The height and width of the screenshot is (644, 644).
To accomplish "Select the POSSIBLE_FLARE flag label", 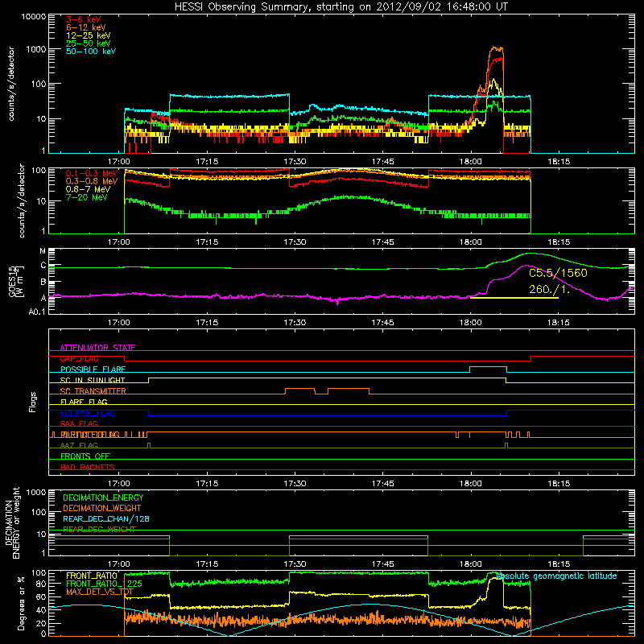I will coord(93,369).
